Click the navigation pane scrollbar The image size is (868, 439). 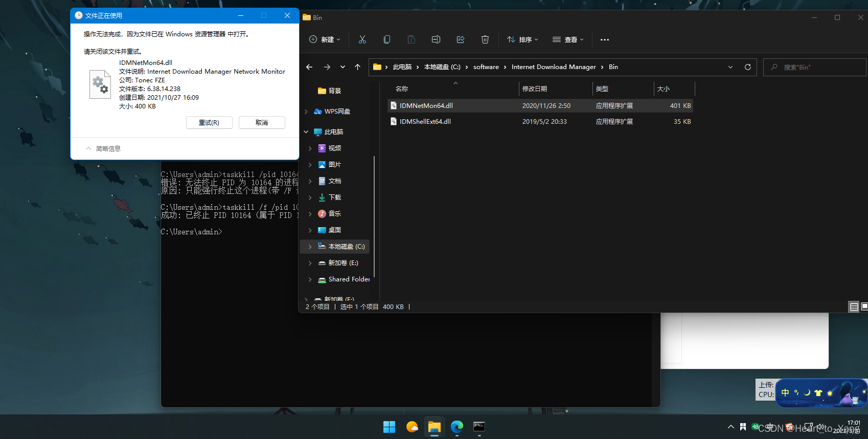(x=375, y=217)
